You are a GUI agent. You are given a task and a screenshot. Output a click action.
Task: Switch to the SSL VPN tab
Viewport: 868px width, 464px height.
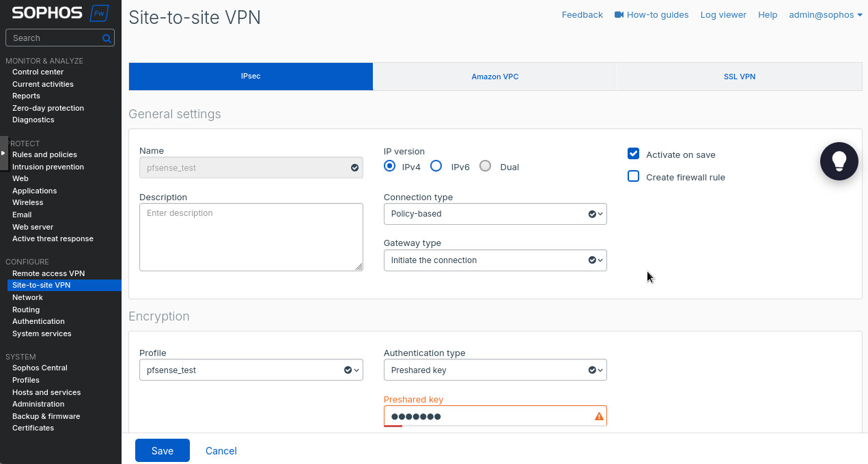739,77
